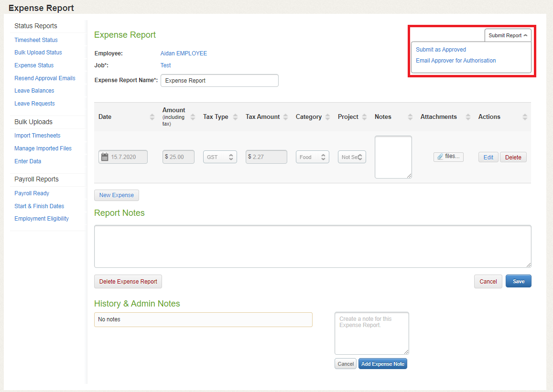
Task: Sort table by Date column arrows
Action: click(x=152, y=117)
